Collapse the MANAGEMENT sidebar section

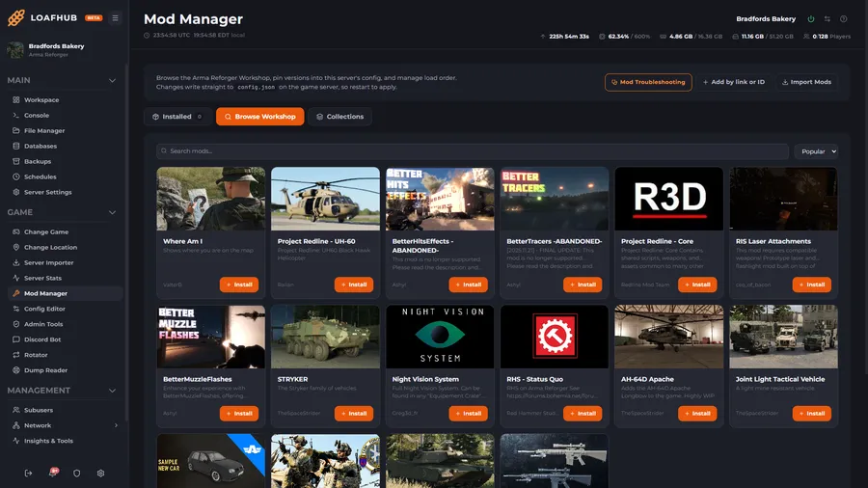coord(113,391)
